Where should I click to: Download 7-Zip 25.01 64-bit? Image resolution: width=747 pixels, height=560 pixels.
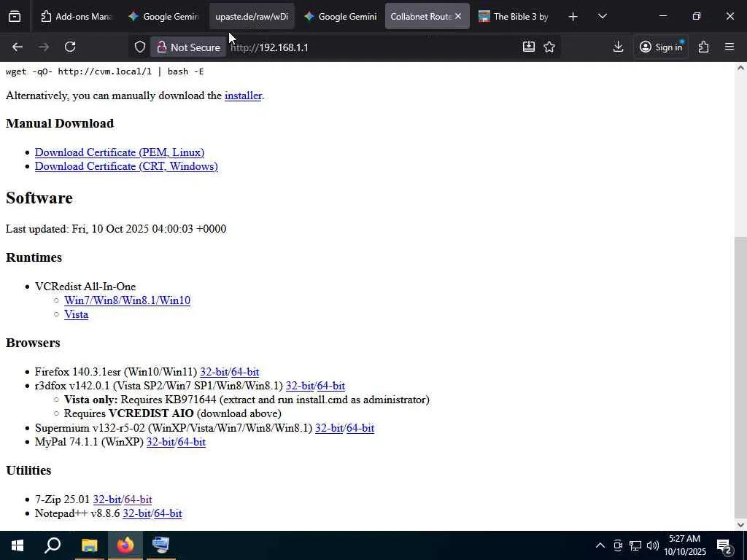point(138,499)
